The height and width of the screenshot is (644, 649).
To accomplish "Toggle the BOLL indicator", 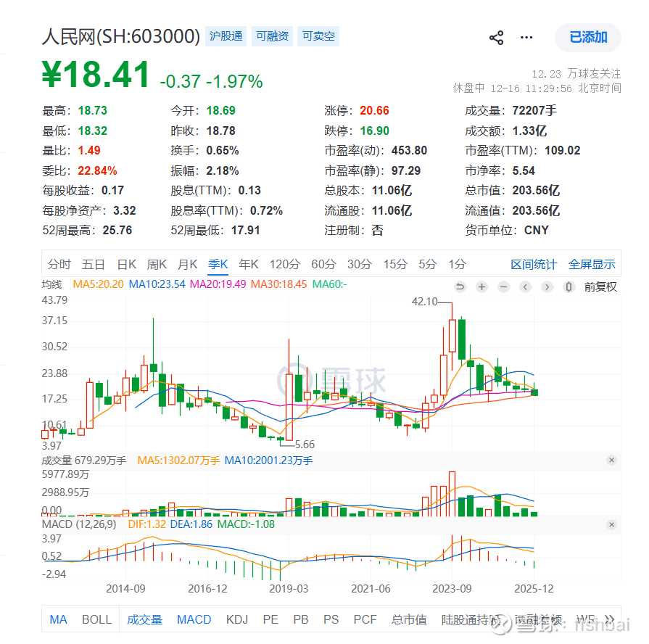I will click(97, 619).
